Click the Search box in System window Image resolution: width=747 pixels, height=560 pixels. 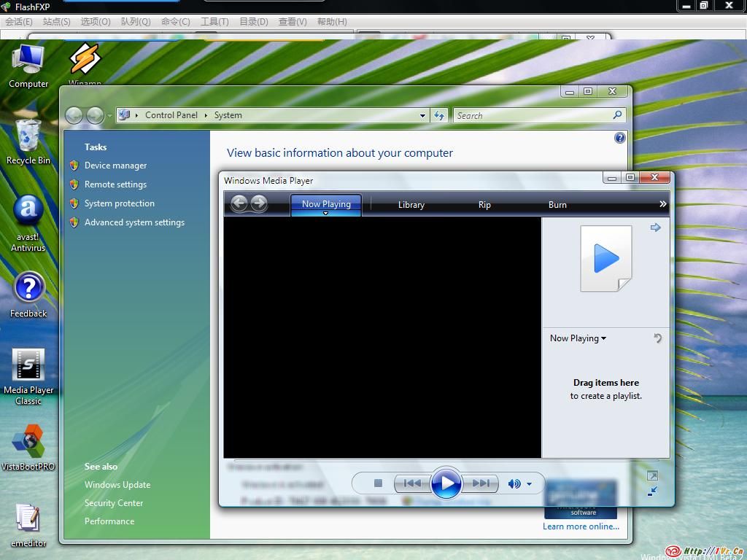(x=533, y=115)
